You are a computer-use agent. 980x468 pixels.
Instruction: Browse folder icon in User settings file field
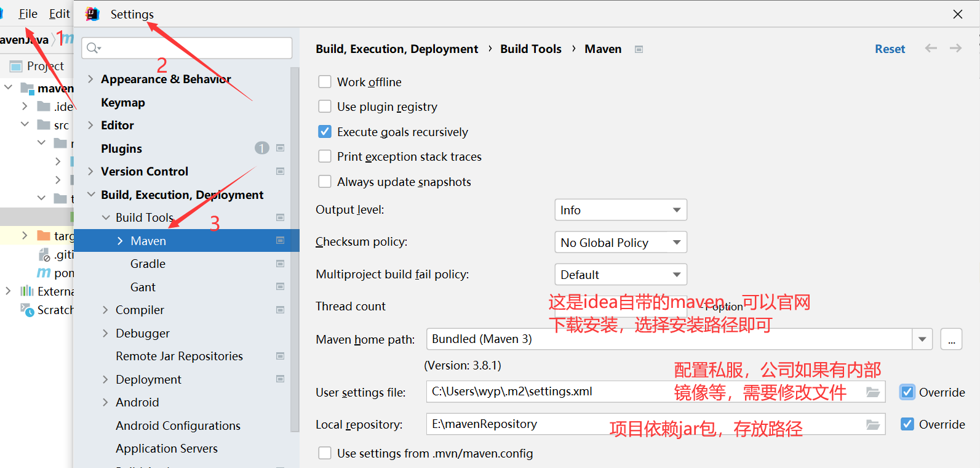pyautogui.click(x=873, y=392)
